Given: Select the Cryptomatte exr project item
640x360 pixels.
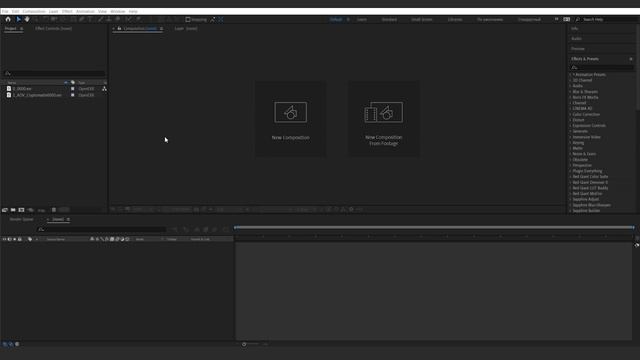Looking at the screenshot, I should (37, 95).
